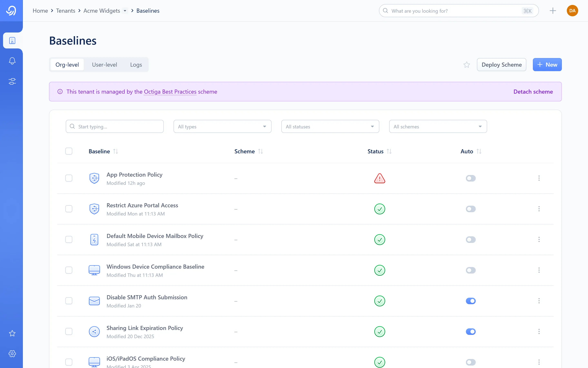This screenshot has width=588, height=368.
Task: Click the App Protection Policy warning status icon
Action: (380, 178)
